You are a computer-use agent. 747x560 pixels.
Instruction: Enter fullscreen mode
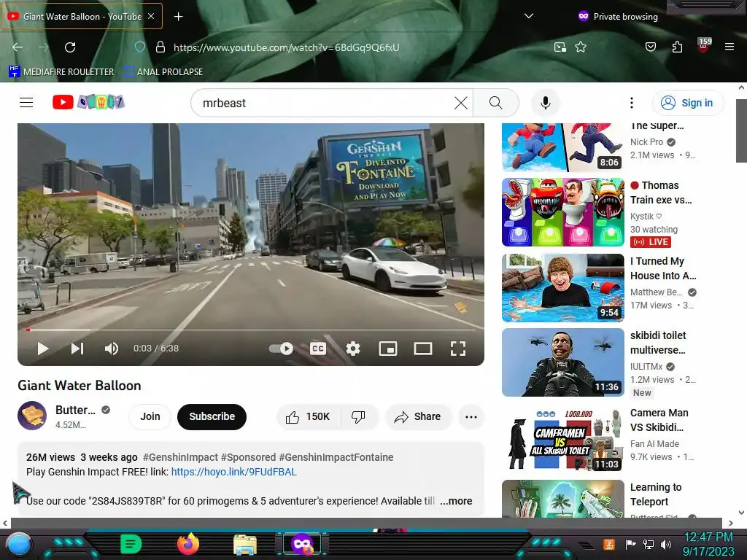pyautogui.click(x=458, y=349)
